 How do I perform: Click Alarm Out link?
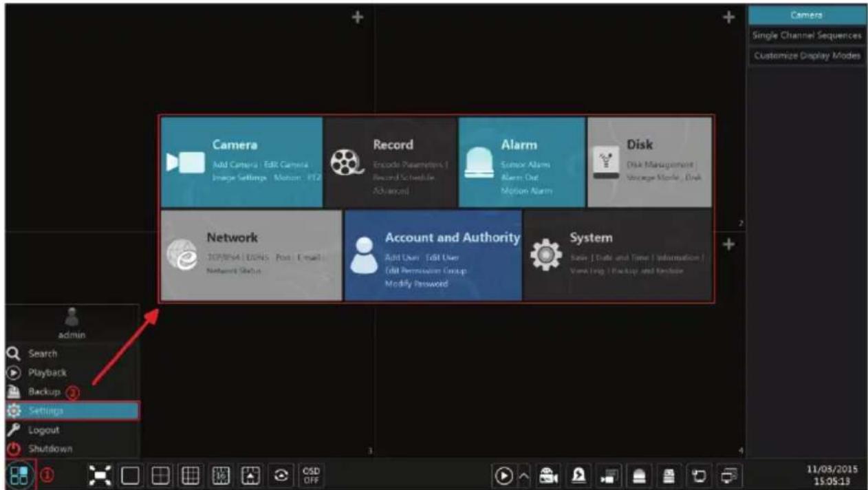click(519, 178)
